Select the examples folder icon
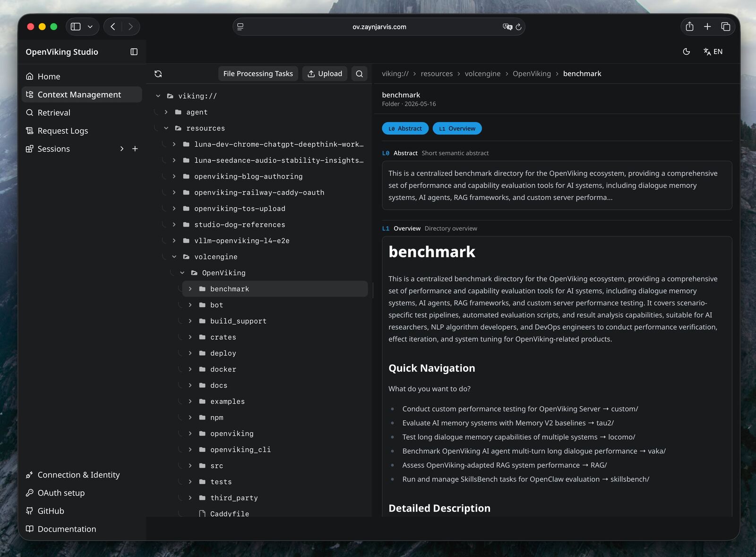The height and width of the screenshot is (557, 756). tap(202, 401)
